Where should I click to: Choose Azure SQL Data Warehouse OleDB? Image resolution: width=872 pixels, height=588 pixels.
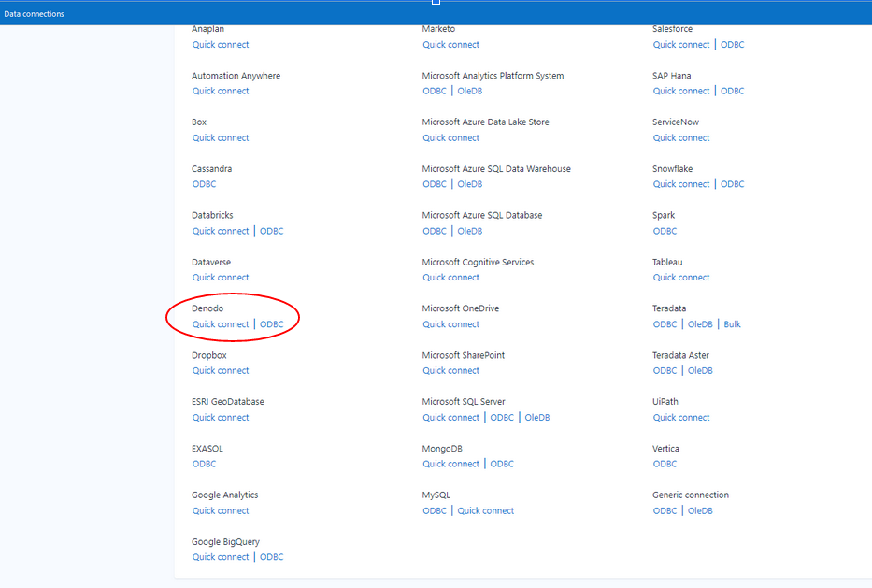click(470, 184)
